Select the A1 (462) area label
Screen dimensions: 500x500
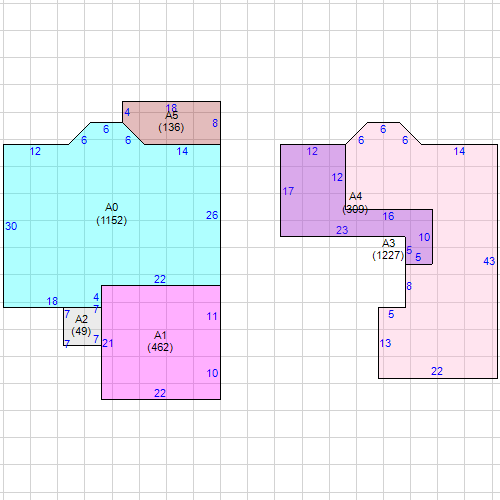point(160,341)
